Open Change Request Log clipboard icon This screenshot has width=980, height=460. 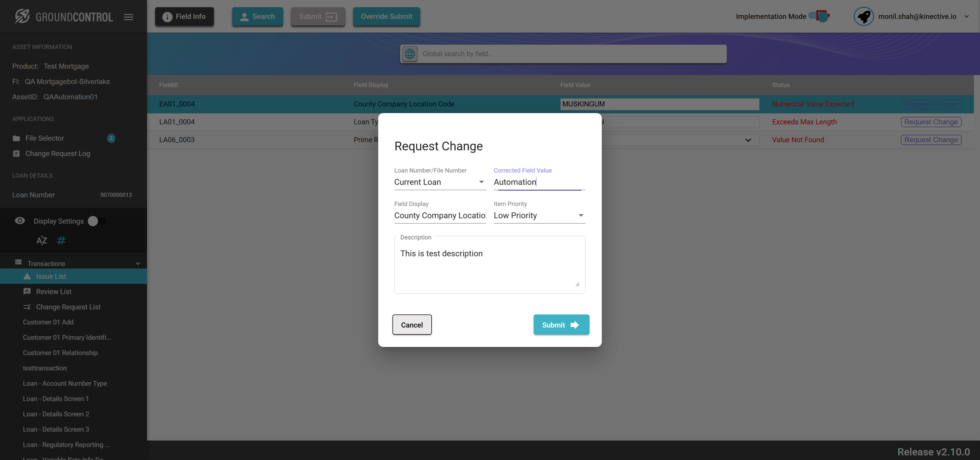tap(16, 154)
